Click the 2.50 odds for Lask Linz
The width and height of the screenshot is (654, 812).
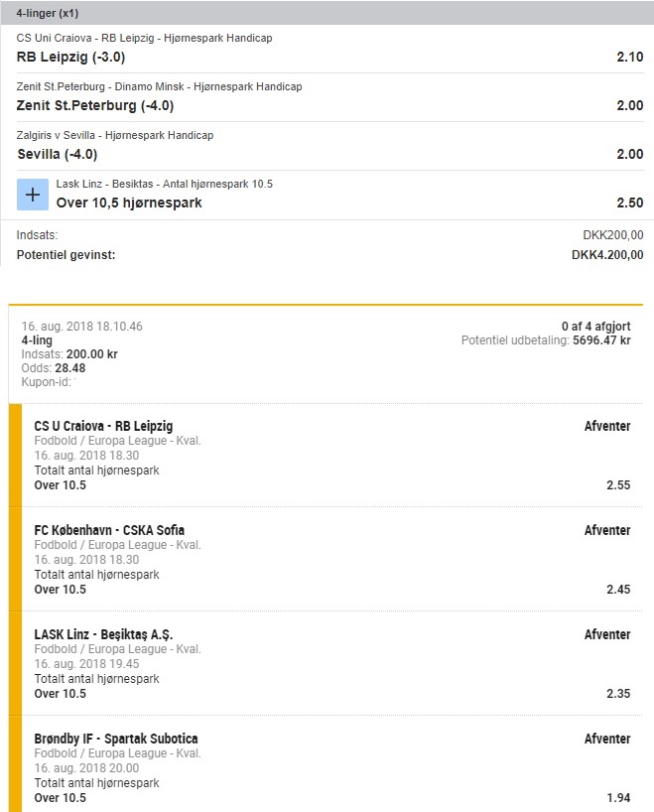(629, 203)
